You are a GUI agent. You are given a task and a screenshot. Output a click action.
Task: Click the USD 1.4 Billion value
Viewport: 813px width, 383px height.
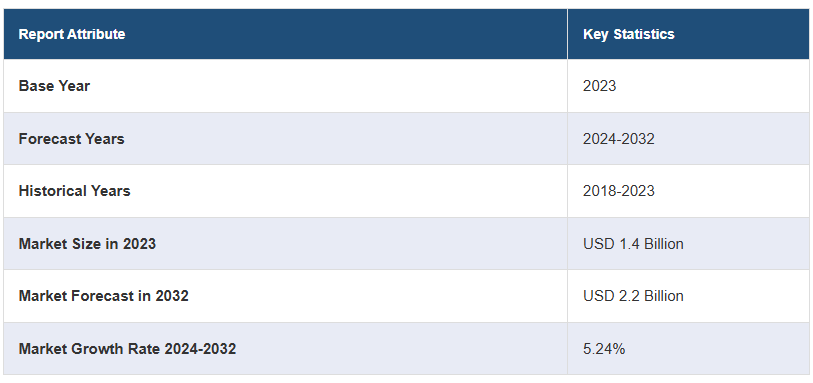click(x=633, y=244)
